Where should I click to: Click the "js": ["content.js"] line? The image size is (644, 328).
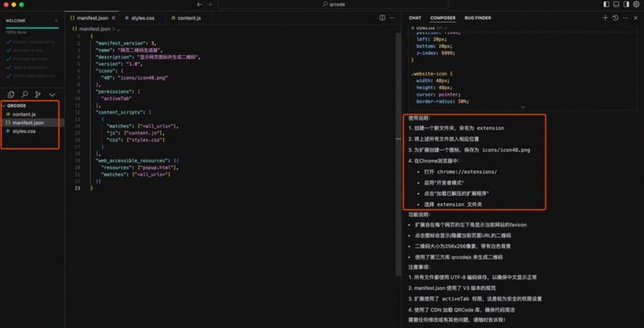click(136, 133)
